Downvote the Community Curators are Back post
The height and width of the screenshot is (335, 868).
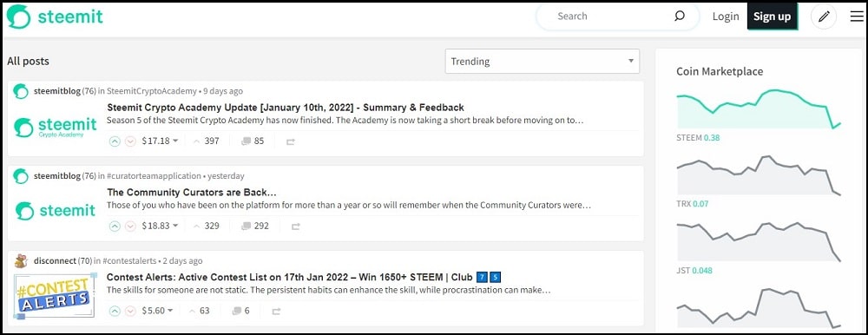click(131, 226)
